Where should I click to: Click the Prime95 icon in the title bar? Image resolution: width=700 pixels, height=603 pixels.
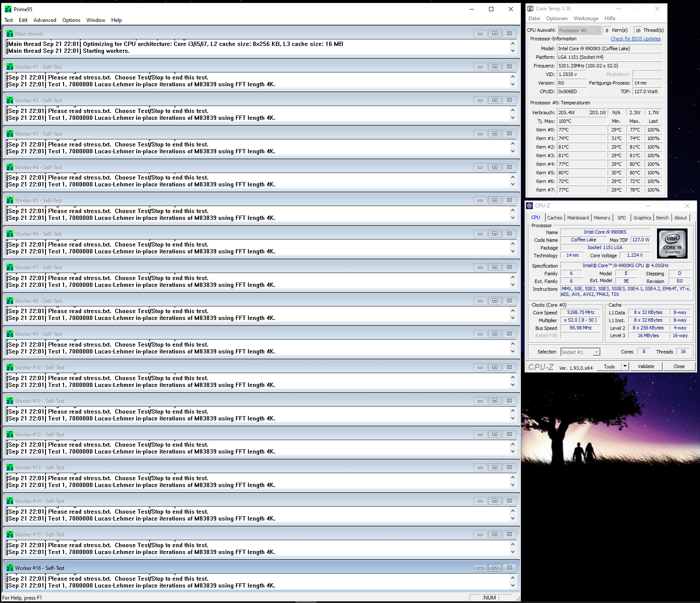click(x=8, y=9)
